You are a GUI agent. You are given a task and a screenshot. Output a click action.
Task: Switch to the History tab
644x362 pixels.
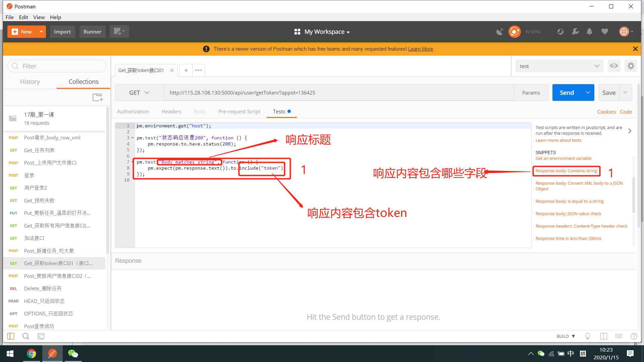30,81
